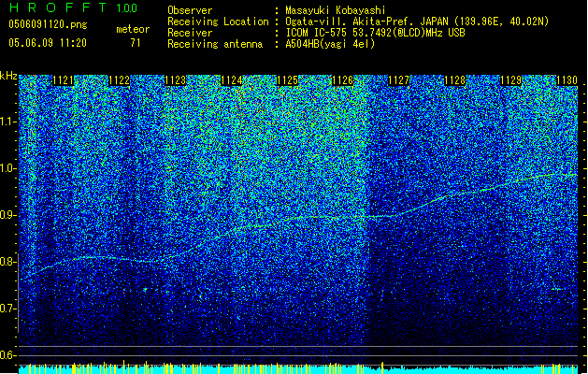The width and height of the screenshot is (588, 374).
Task: Click the 0.7 frequency axis label
Action: tap(8, 309)
